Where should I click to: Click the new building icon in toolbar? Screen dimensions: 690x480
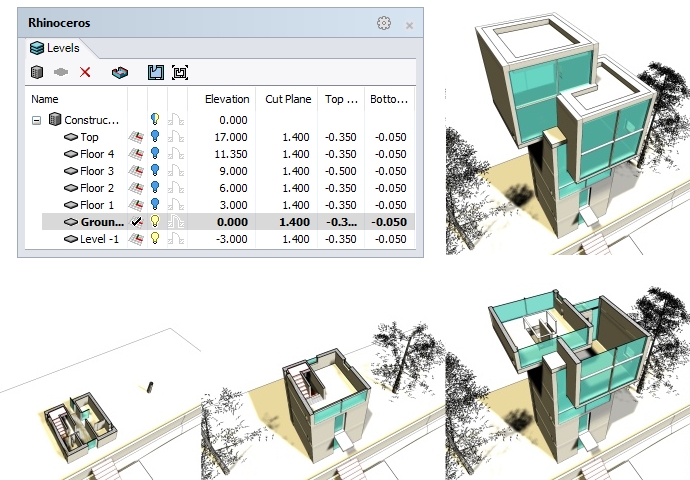click(x=37, y=72)
